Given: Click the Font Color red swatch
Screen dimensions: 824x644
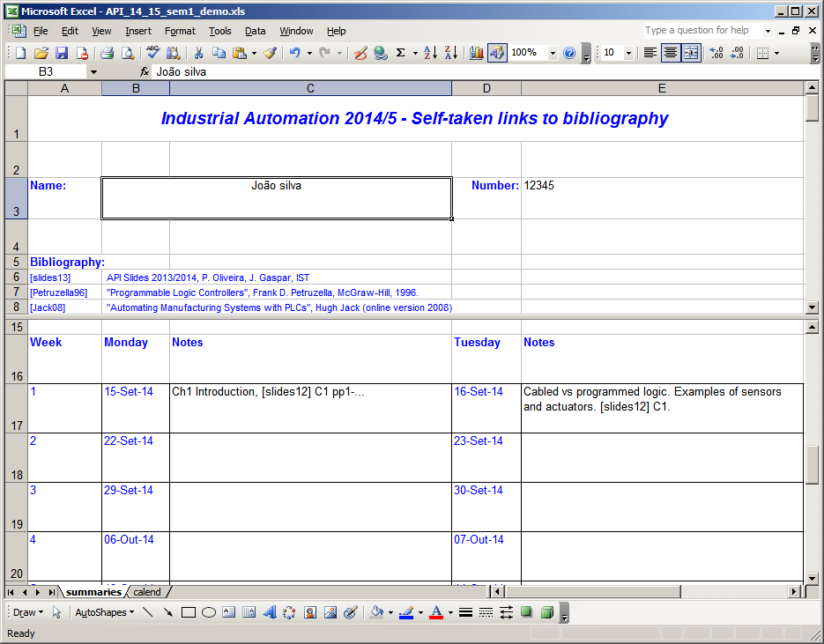Looking at the screenshot, I should 435,612.
